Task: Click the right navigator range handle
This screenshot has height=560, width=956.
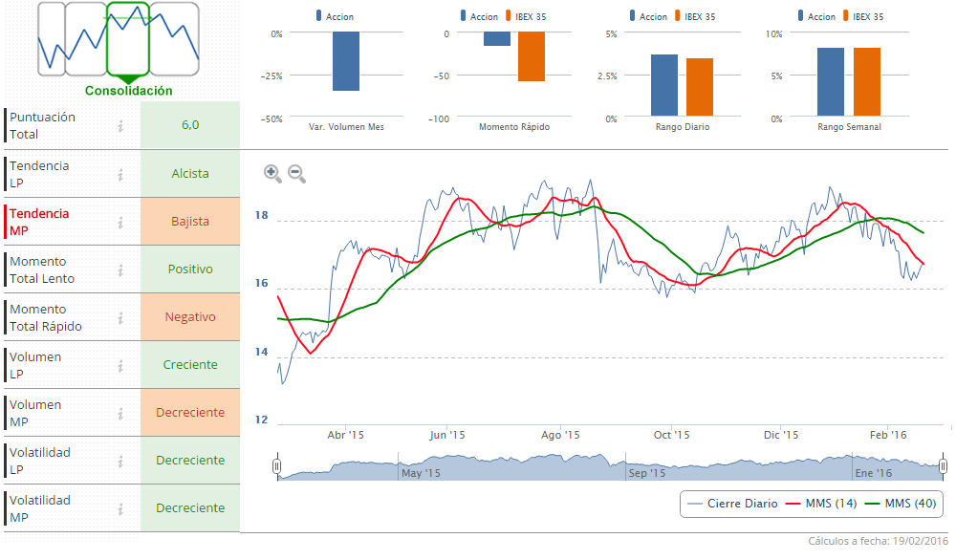Action: tap(943, 466)
